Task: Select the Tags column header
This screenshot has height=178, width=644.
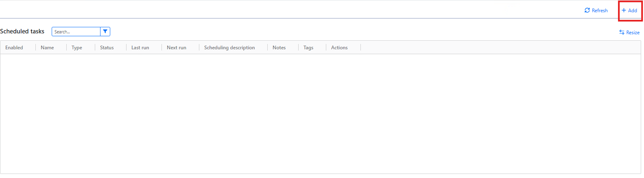Action: point(308,48)
